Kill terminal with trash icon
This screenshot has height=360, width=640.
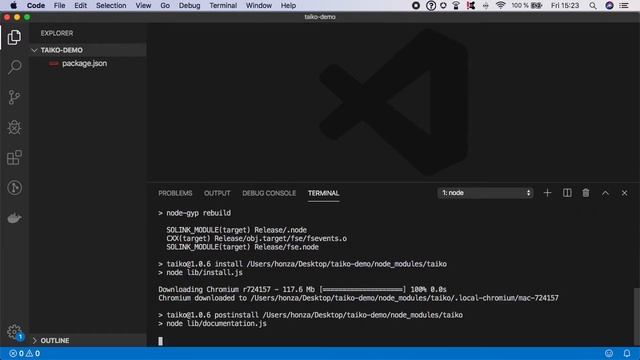click(586, 193)
